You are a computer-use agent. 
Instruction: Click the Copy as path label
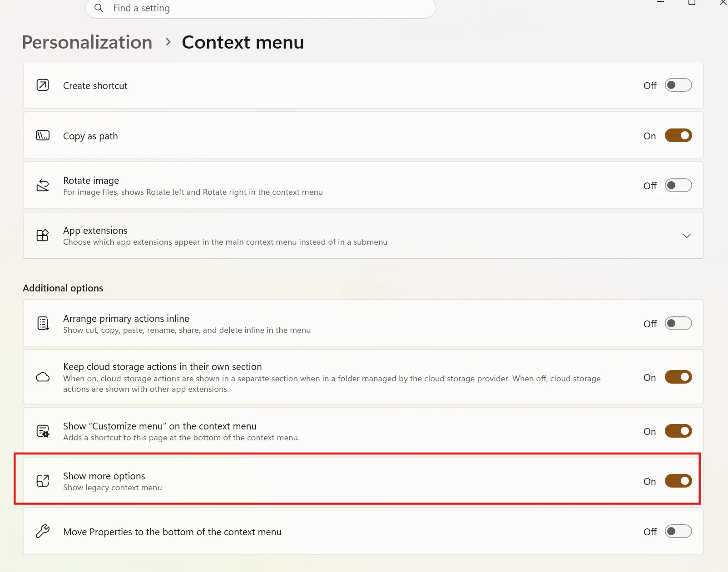tap(90, 136)
